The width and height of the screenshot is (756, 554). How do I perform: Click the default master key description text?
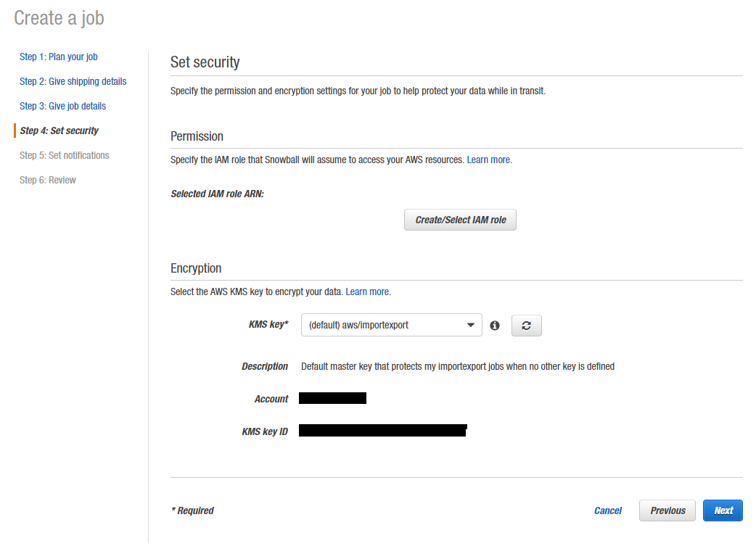coord(457,366)
